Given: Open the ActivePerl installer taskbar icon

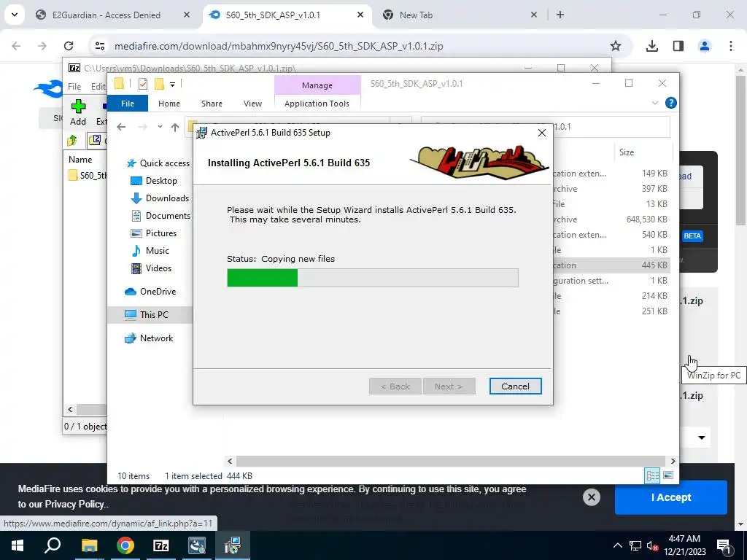Looking at the screenshot, I should pyautogui.click(x=232, y=545).
